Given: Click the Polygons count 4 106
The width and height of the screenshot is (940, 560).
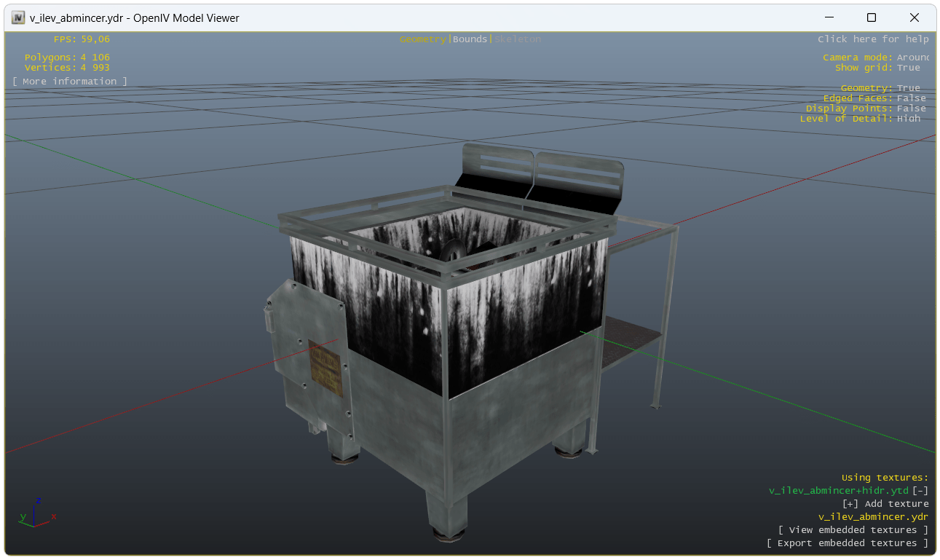Looking at the screenshot, I should [95, 58].
